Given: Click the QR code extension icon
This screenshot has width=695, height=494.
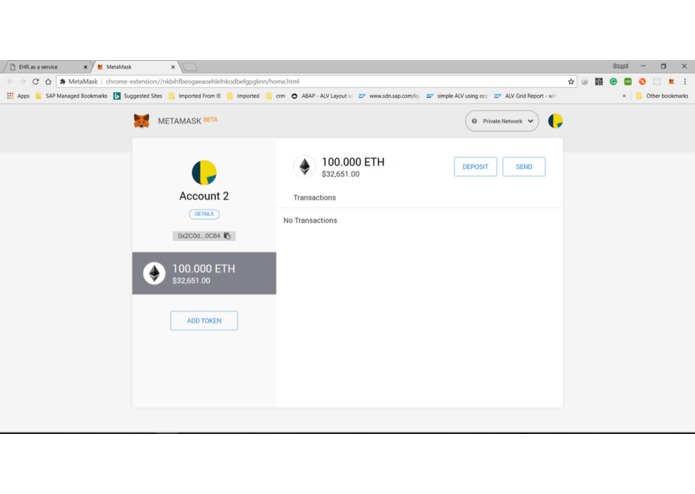Looking at the screenshot, I should click(x=599, y=82).
